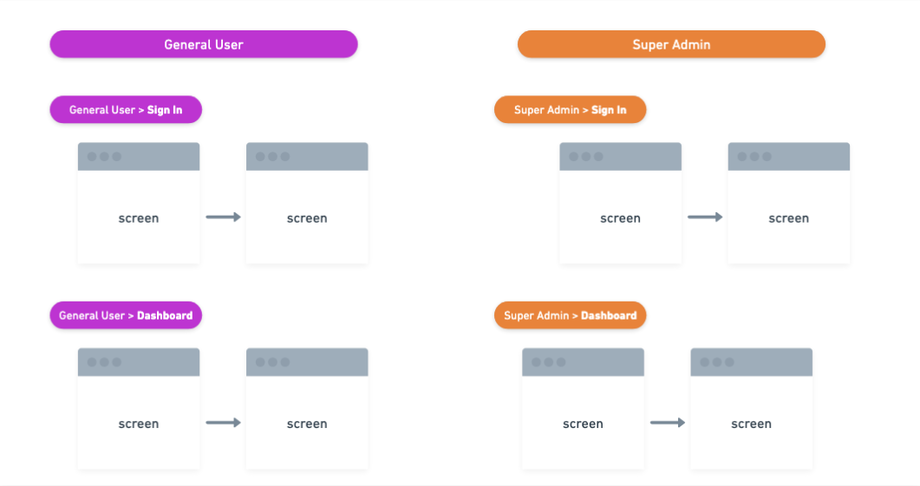Click window dots on first General User Sign In screen

(104, 157)
